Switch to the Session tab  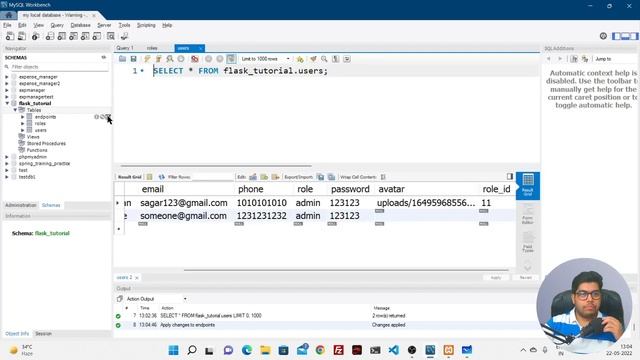(x=43, y=334)
